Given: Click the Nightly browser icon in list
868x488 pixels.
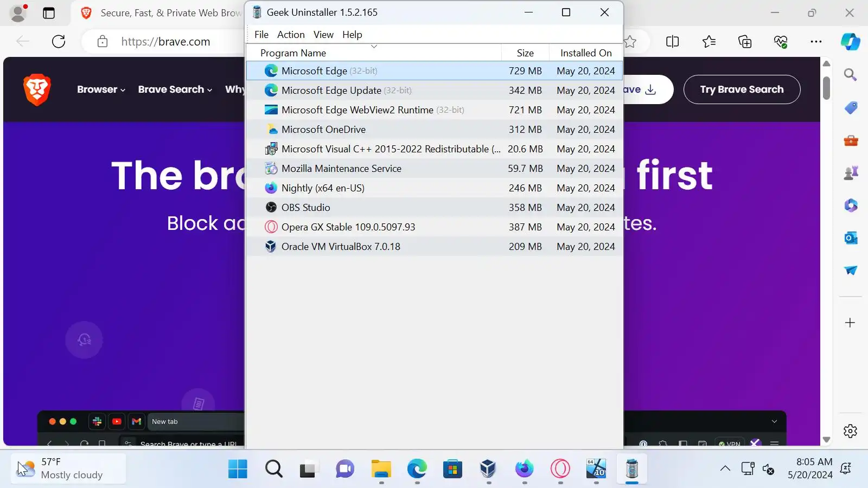Looking at the screenshot, I should click(271, 188).
